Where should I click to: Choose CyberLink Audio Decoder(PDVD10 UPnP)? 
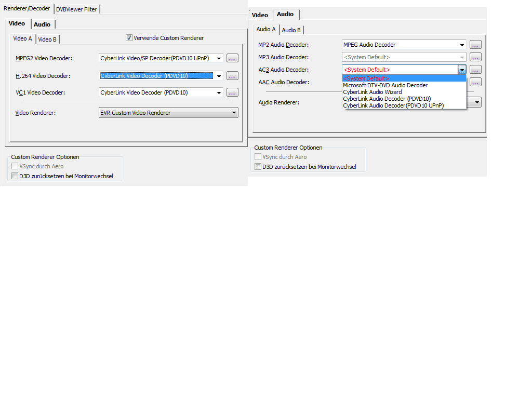click(x=404, y=105)
